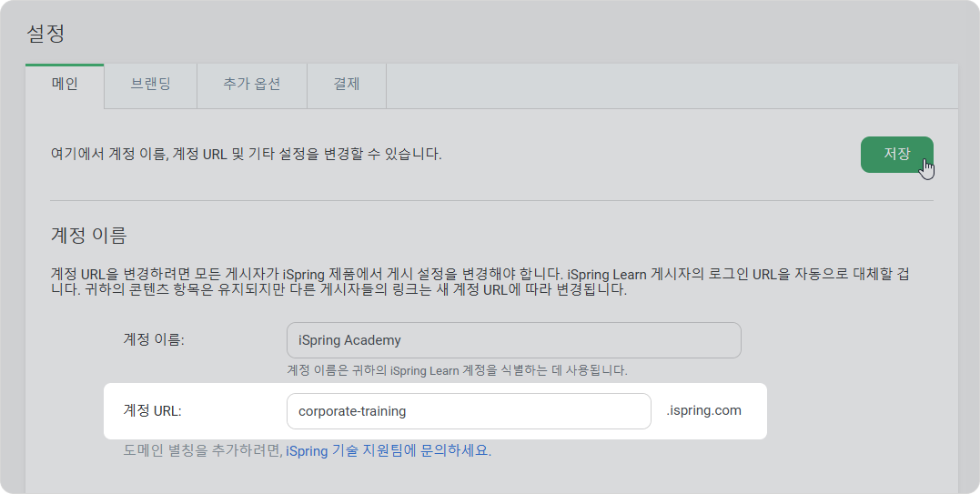Click the 계정 URL: label
The width and height of the screenshot is (980, 494).
coord(153,411)
